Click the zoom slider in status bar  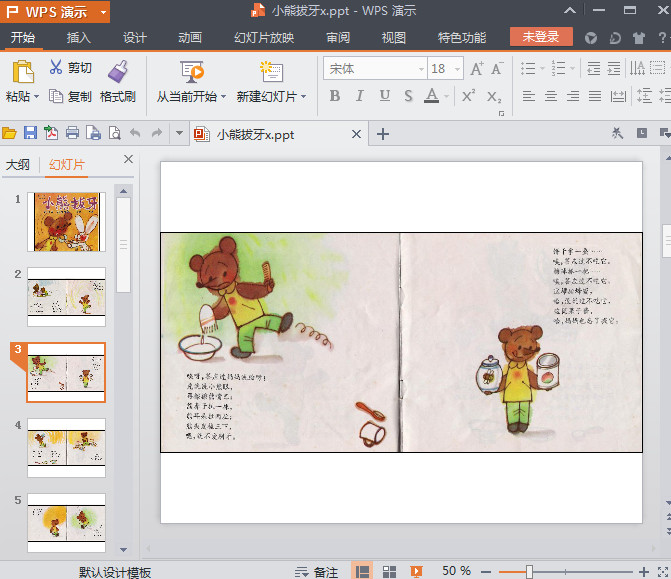529,571
